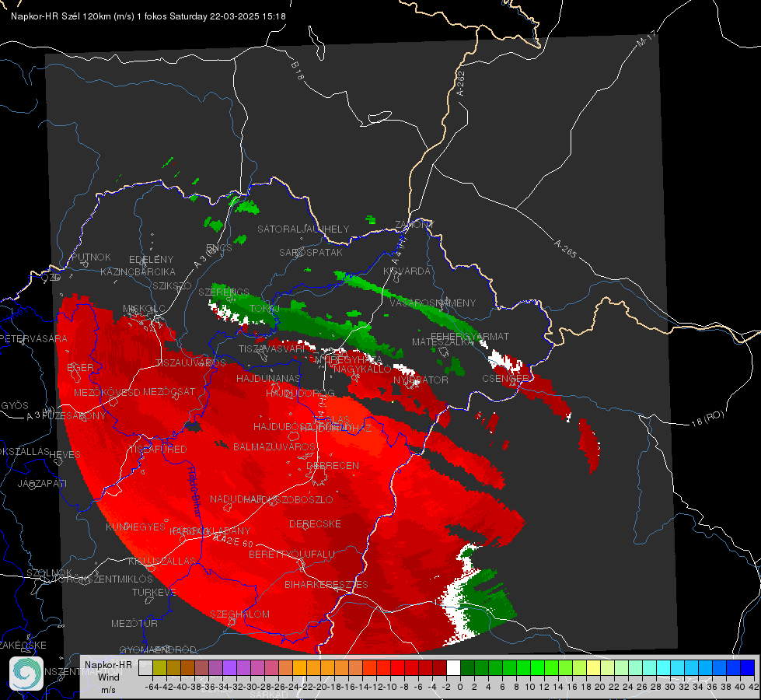Pick the olive swatch above -64 label
This screenshot has width=761, height=700.
[159, 667]
